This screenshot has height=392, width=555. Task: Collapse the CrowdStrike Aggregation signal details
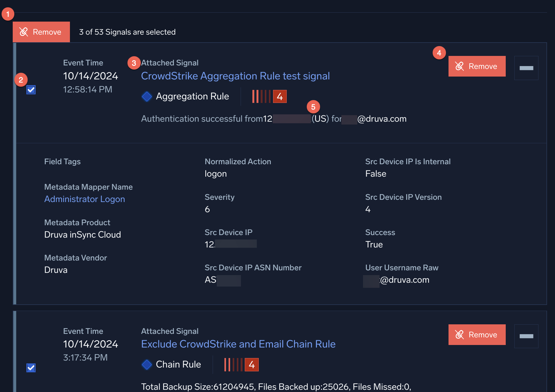coord(526,68)
